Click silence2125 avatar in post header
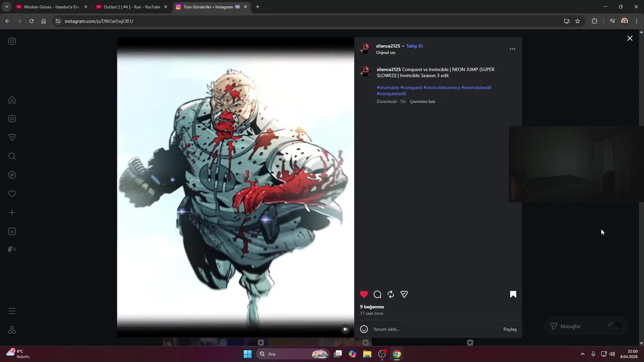644x362 pixels. [x=365, y=49]
